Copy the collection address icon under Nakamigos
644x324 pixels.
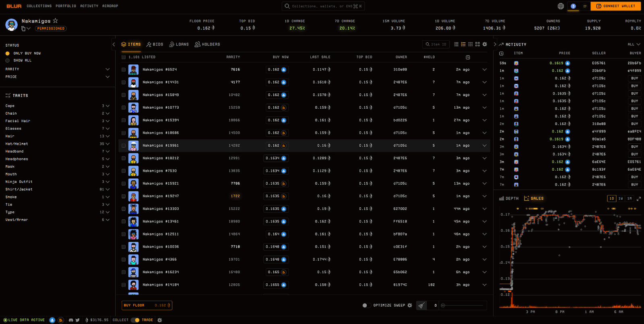(23, 29)
